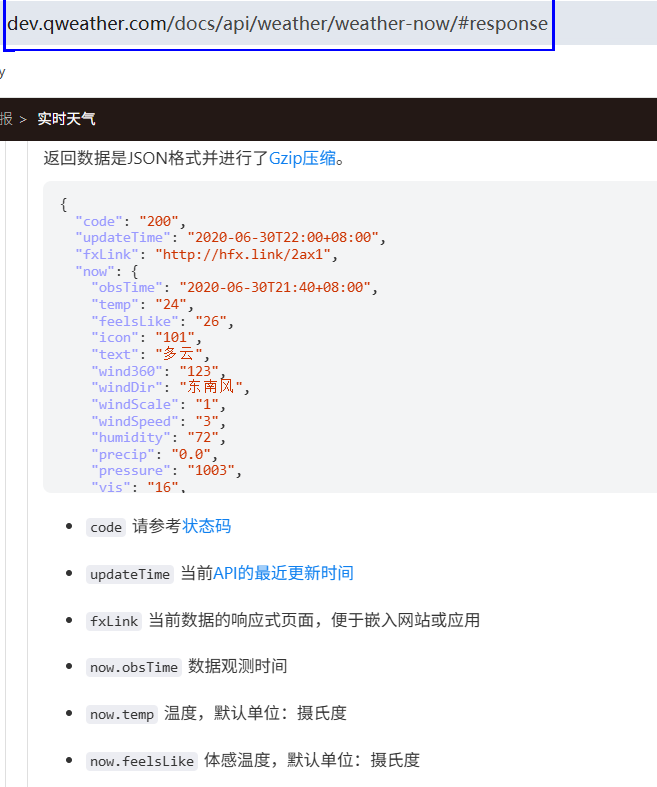Image resolution: width=657 pixels, height=787 pixels.
Task: Open the API的最近更新时间 link
Action: click(x=284, y=573)
